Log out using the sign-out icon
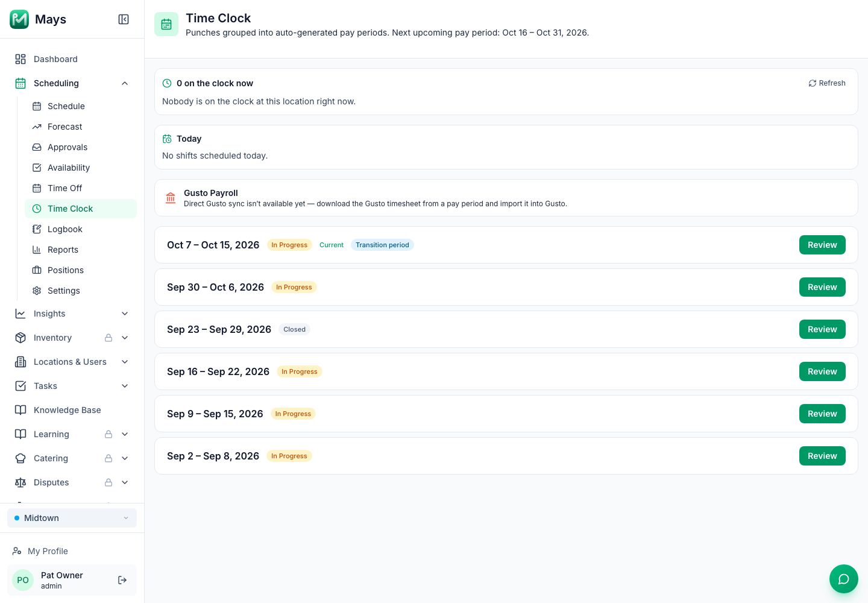This screenshot has width=868, height=603. click(x=122, y=580)
